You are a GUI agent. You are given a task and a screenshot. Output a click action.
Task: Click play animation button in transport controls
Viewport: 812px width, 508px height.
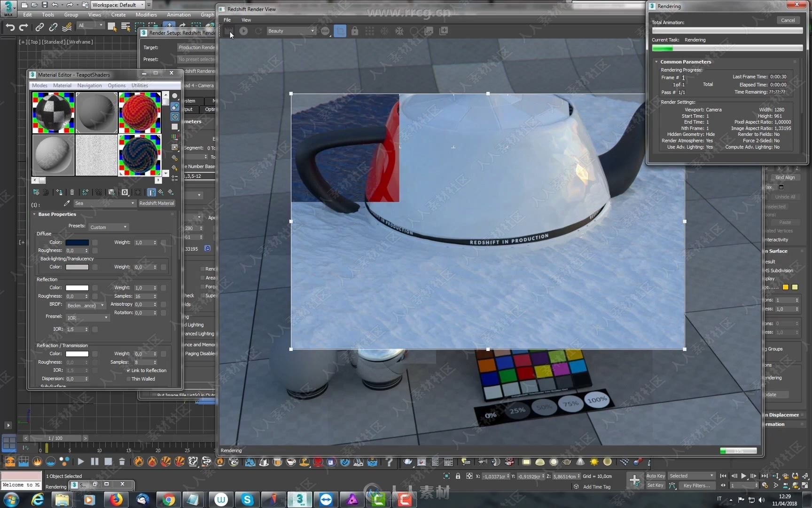point(744,476)
